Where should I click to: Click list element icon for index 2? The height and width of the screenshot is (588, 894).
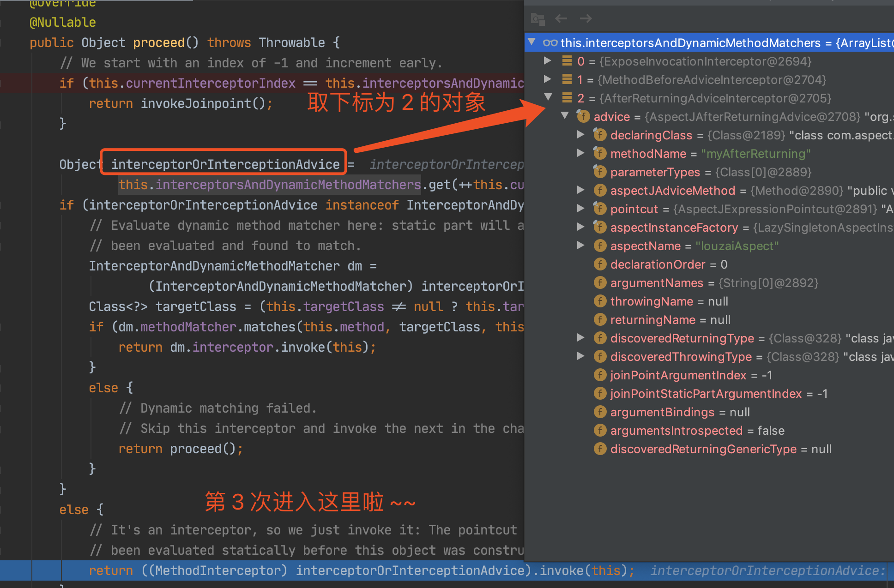[567, 98]
